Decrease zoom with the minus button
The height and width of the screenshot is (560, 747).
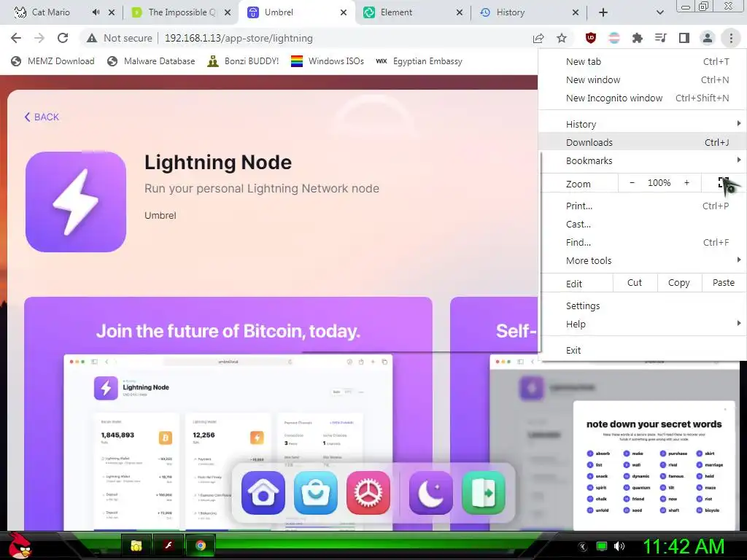coord(632,183)
